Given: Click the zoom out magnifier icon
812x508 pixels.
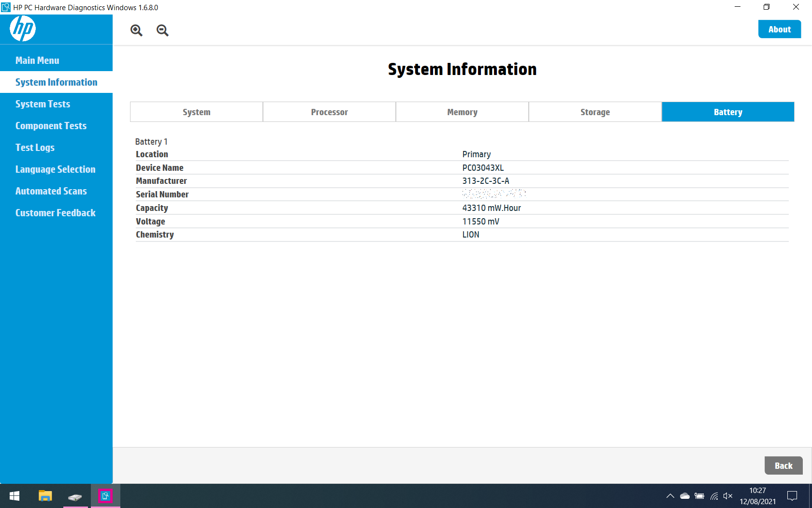Looking at the screenshot, I should (162, 30).
